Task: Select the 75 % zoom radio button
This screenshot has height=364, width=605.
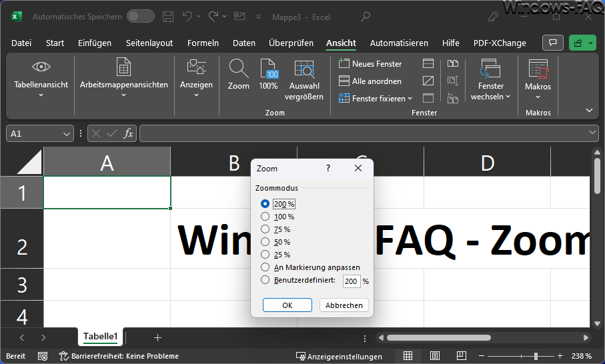Action: point(265,229)
